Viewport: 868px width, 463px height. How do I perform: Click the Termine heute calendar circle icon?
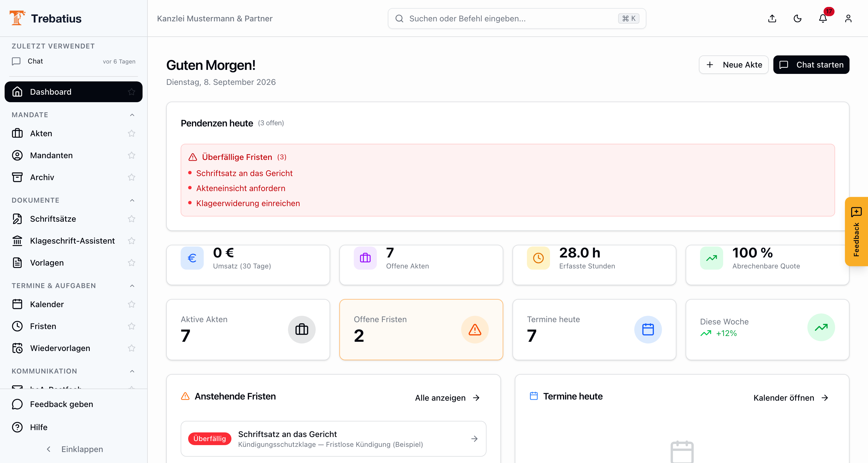coord(648,330)
